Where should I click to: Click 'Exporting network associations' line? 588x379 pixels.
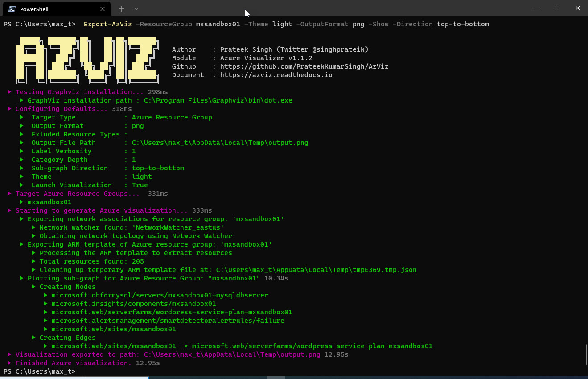point(152,219)
